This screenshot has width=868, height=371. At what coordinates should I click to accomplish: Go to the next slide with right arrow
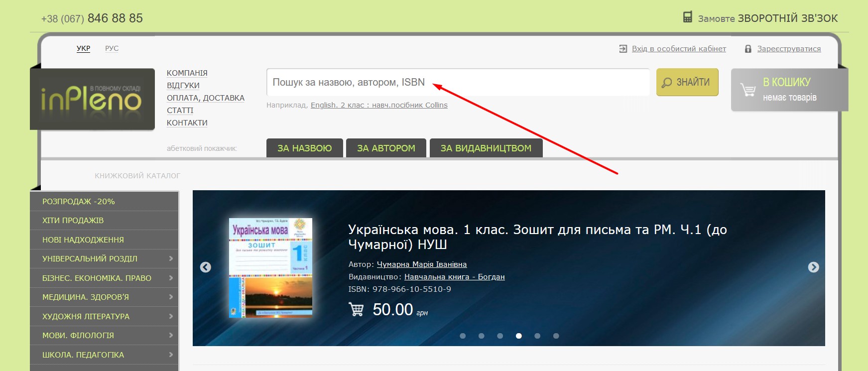tap(813, 267)
